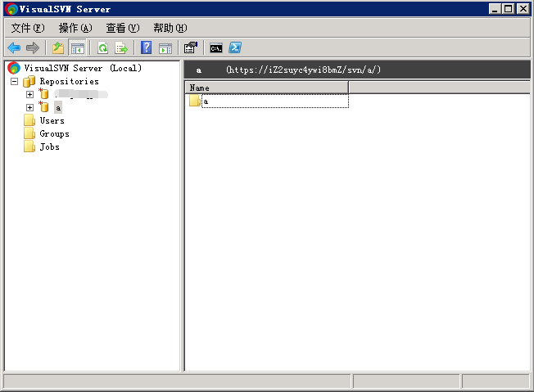Select the blurred repository name

click(x=81, y=94)
